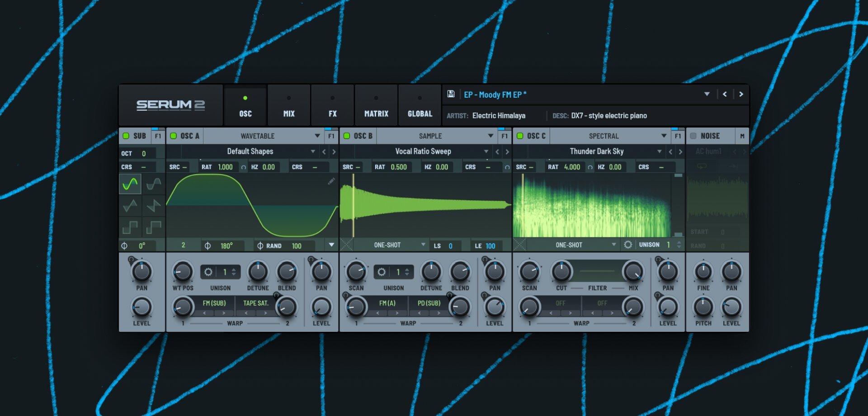
Task: Disable the OSC A oscillator
Action: (x=174, y=136)
